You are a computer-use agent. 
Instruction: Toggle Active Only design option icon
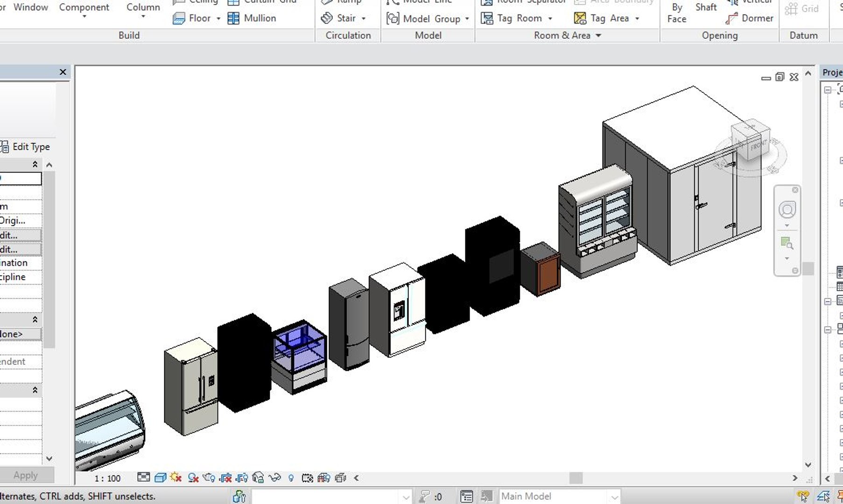486,496
